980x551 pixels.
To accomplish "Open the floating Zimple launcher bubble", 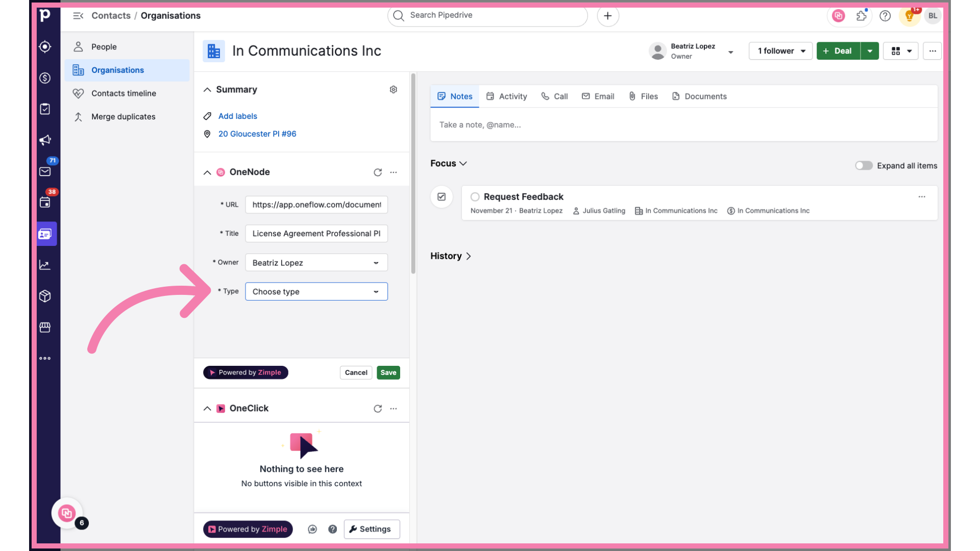I will pos(67,513).
